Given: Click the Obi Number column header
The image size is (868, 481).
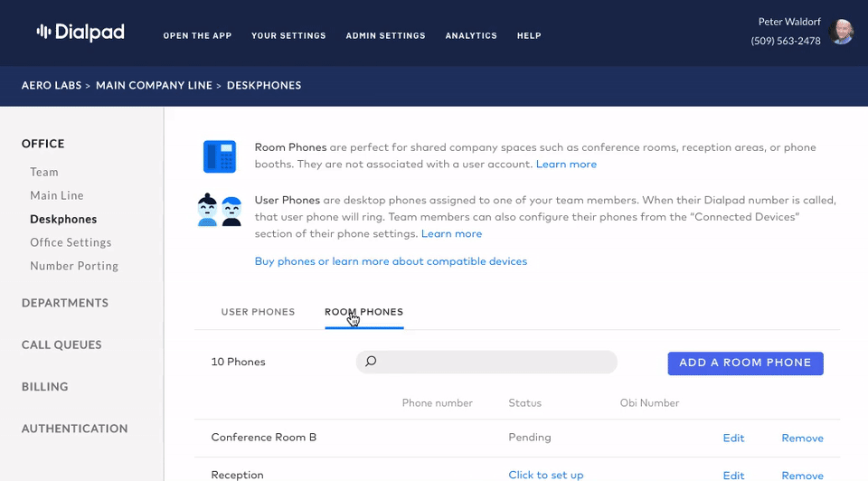Looking at the screenshot, I should click(649, 403).
